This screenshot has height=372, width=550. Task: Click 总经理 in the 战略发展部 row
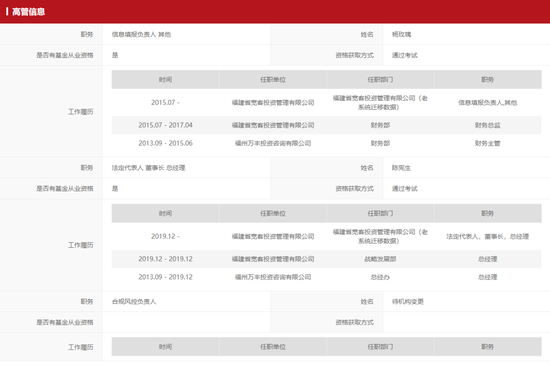[x=487, y=259]
